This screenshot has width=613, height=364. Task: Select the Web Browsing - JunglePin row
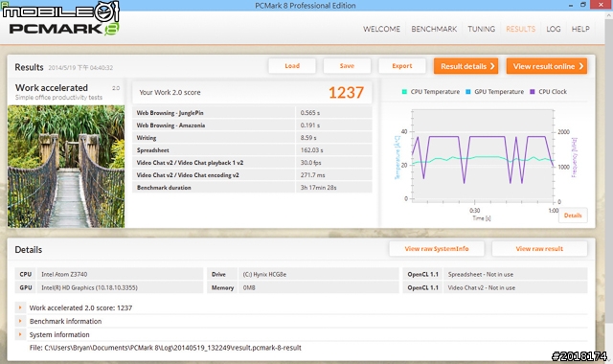tap(252, 113)
